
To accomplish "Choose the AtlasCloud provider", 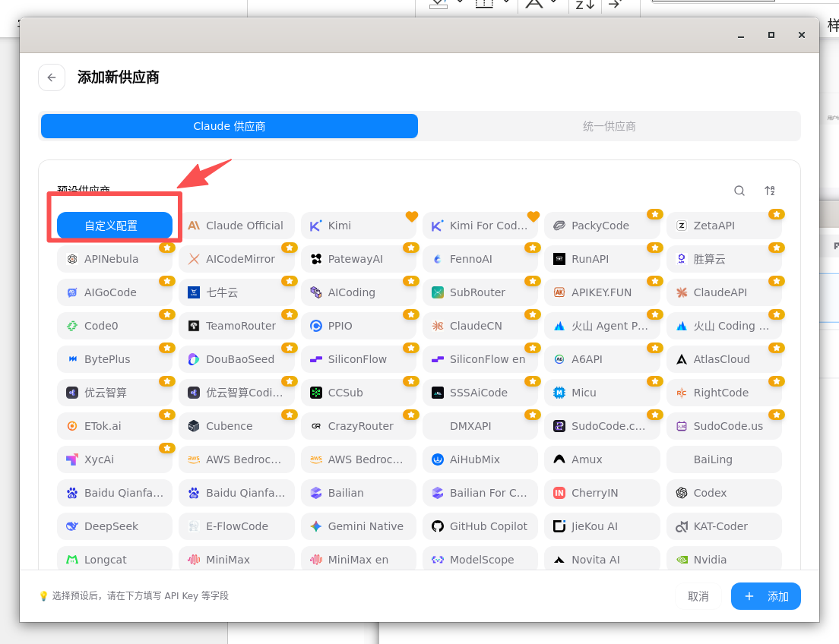I will pyautogui.click(x=724, y=359).
